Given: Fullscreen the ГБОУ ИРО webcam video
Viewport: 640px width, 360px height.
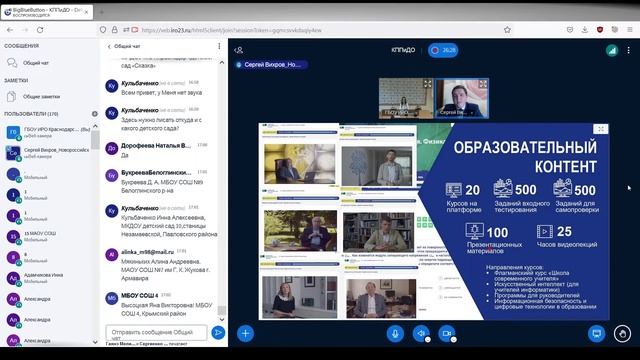Looking at the screenshot, I should click(x=427, y=84).
